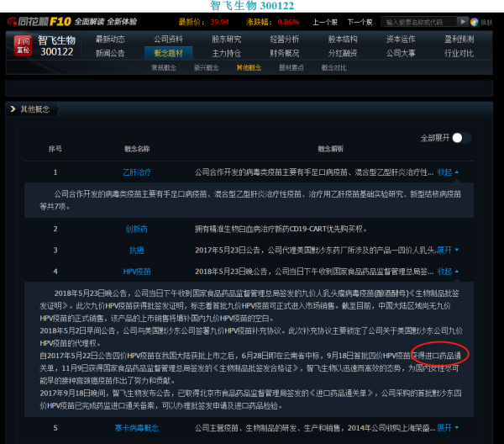This screenshot has height=444, width=504.
Task: Open the 财务概况 menu item
Action: pyautogui.click(x=285, y=53)
